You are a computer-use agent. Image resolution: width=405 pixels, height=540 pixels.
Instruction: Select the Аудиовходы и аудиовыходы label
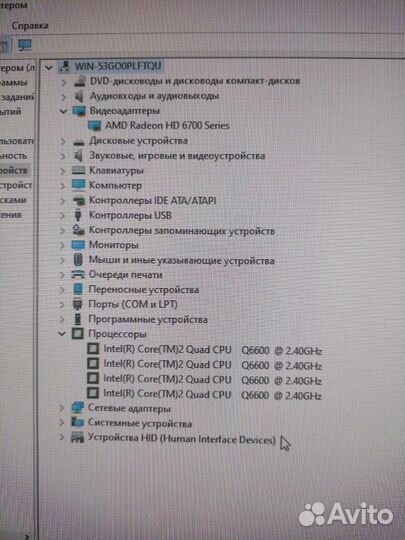point(154,96)
